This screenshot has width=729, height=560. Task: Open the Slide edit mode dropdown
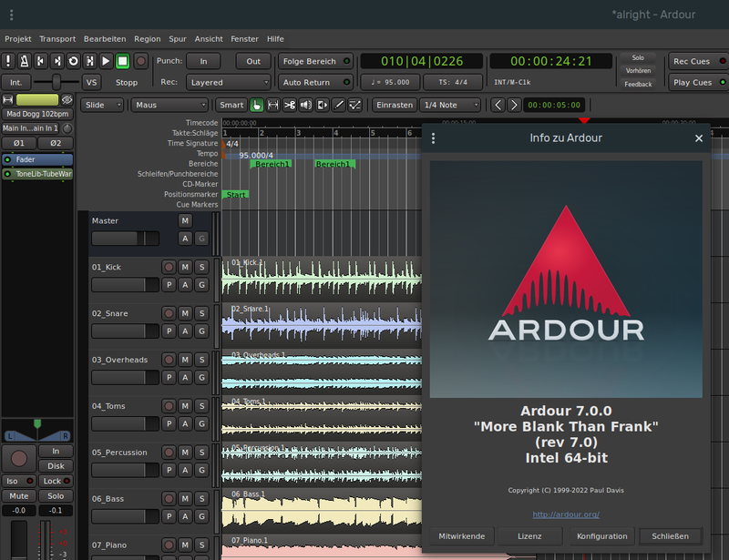(102, 105)
